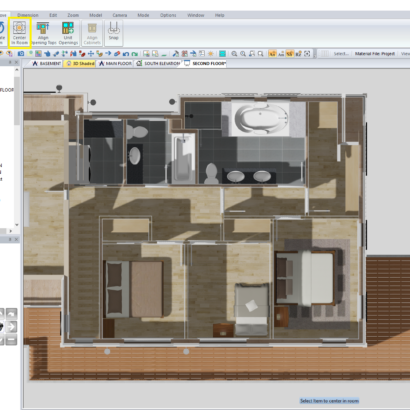Open the Edit menu
This screenshot has height=410, width=410.
53,15
